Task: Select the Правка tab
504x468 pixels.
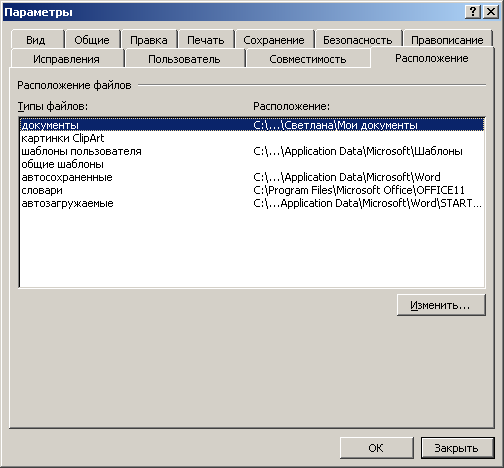Action: (149, 39)
